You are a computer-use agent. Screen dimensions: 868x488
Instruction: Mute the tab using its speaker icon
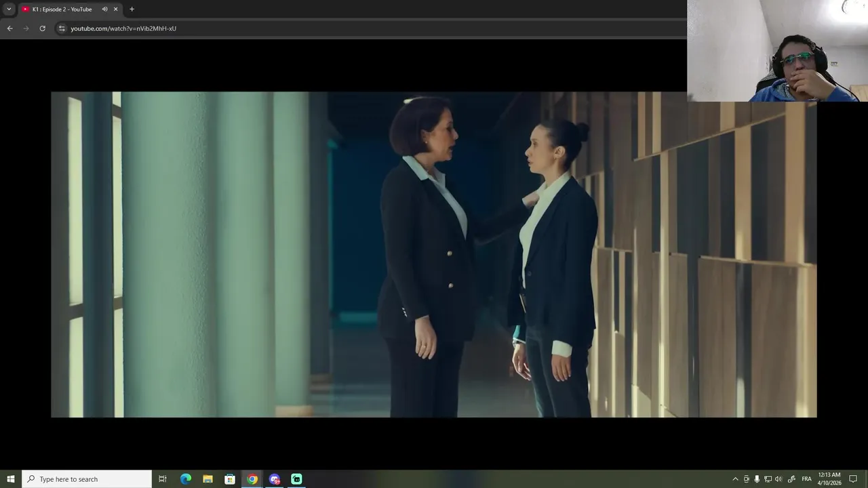(x=104, y=9)
